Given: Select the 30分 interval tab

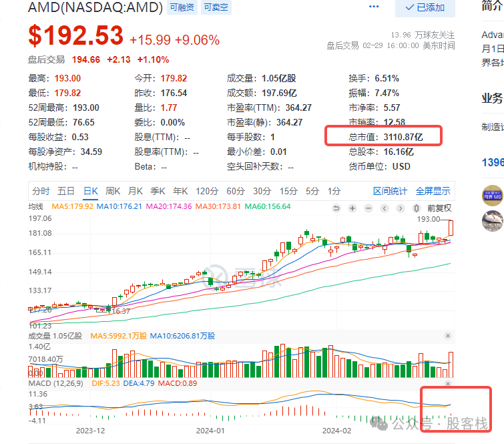Looking at the screenshot, I should coord(262,191).
